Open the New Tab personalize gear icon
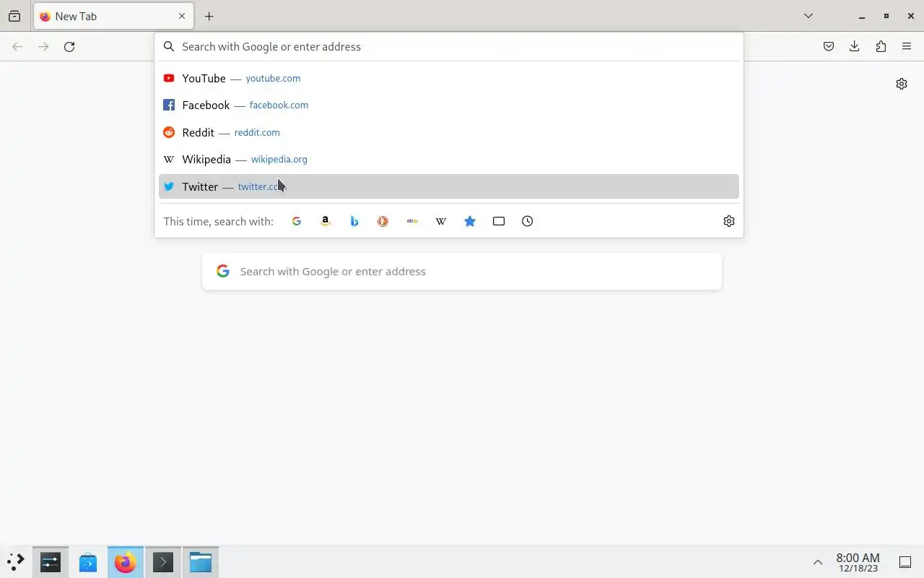 click(x=902, y=84)
